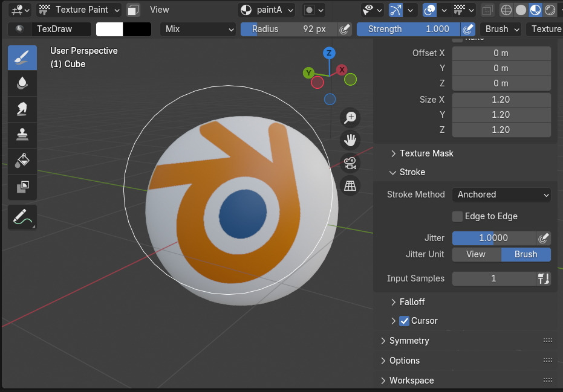Image resolution: width=563 pixels, height=392 pixels.
Task: Enable Edge to Edge checkbox
Action: pos(457,216)
